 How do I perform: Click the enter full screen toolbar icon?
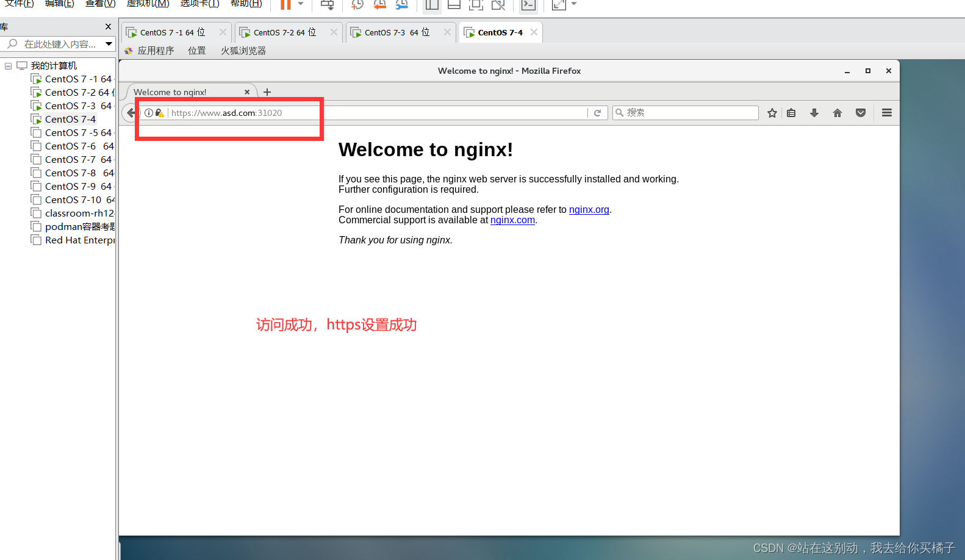pos(476,4)
